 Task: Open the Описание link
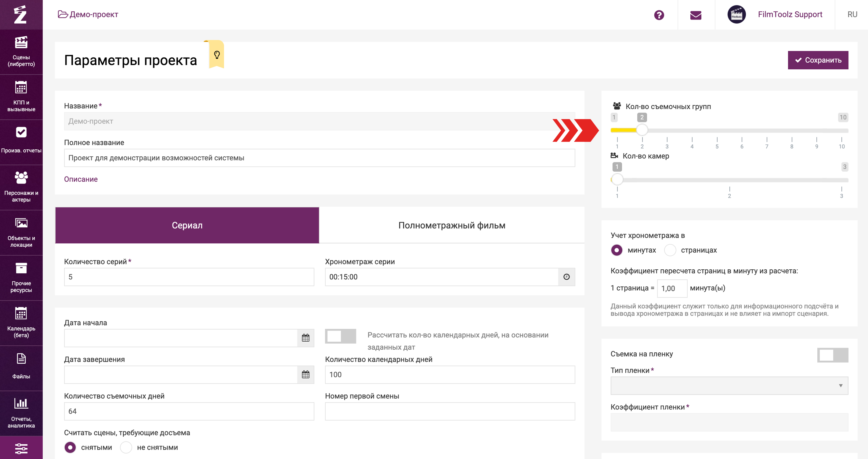81,179
